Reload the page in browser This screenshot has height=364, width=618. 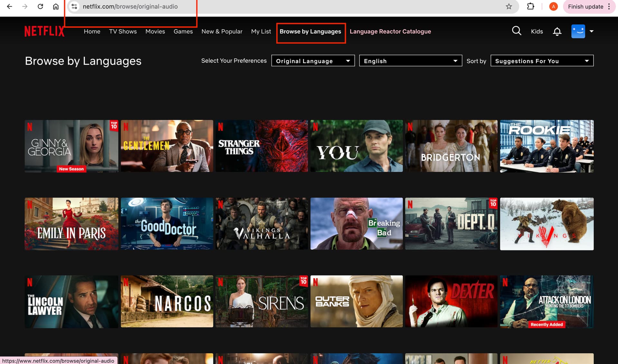coord(40,6)
